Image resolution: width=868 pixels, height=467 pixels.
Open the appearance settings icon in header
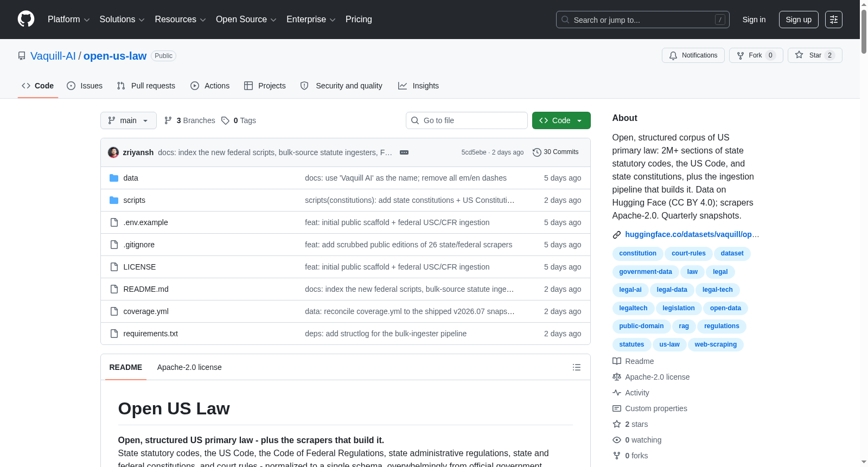pyautogui.click(x=834, y=20)
